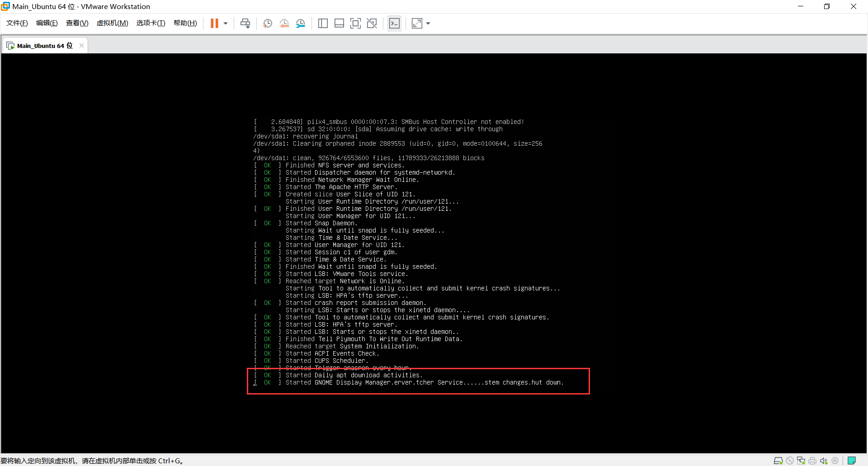The width and height of the screenshot is (868, 466).
Task: Click line '/dev/sda1: recovering journal'
Action: point(306,137)
